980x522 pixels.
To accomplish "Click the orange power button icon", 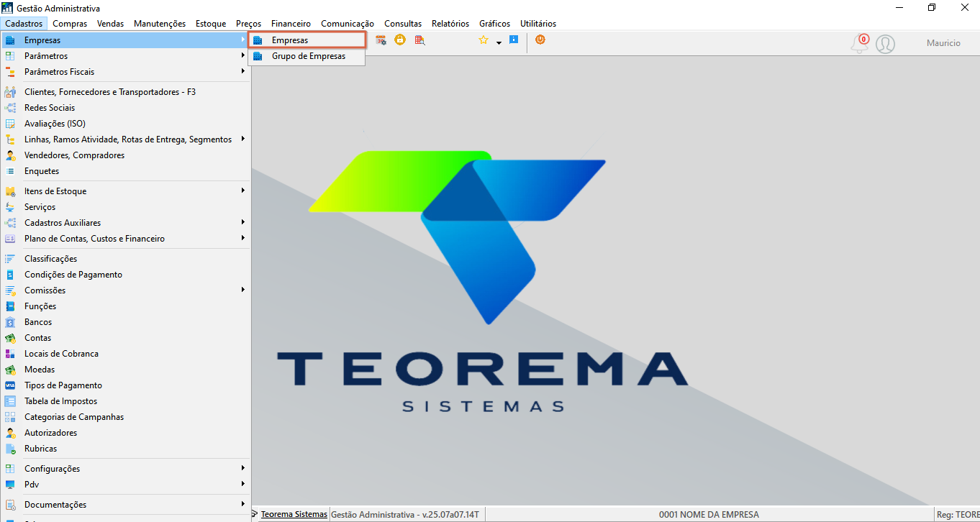I will pyautogui.click(x=540, y=40).
